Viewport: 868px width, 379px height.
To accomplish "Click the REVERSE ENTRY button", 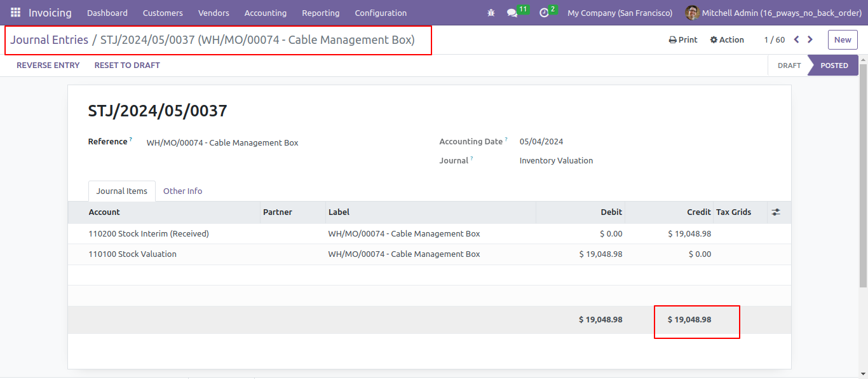I will pos(48,65).
